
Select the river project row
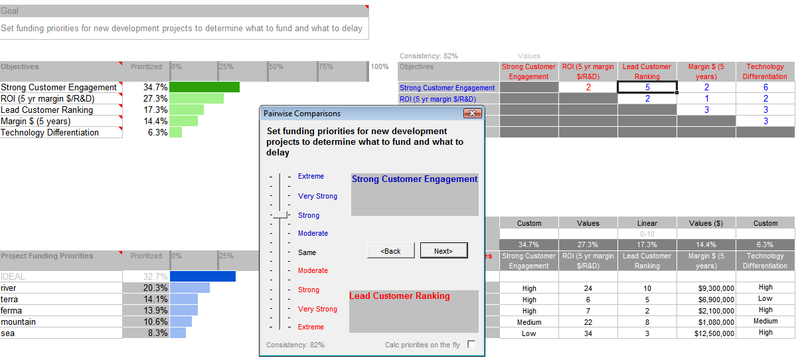[x=61, y=288]
